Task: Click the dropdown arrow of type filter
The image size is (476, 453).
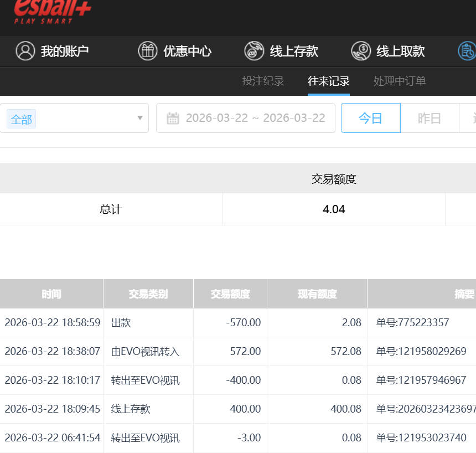Action: [139, 118]
